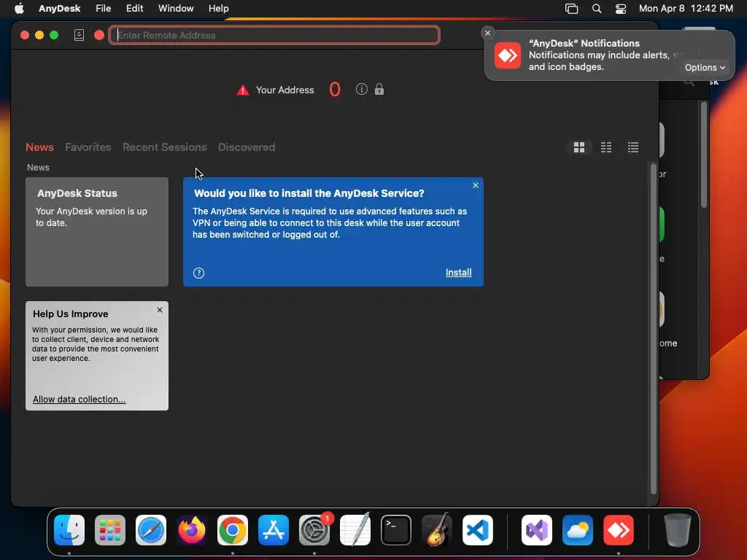Open Launchpad from the Dock
Viewport: 747px width, 560px height.
[x=110, y=530]
